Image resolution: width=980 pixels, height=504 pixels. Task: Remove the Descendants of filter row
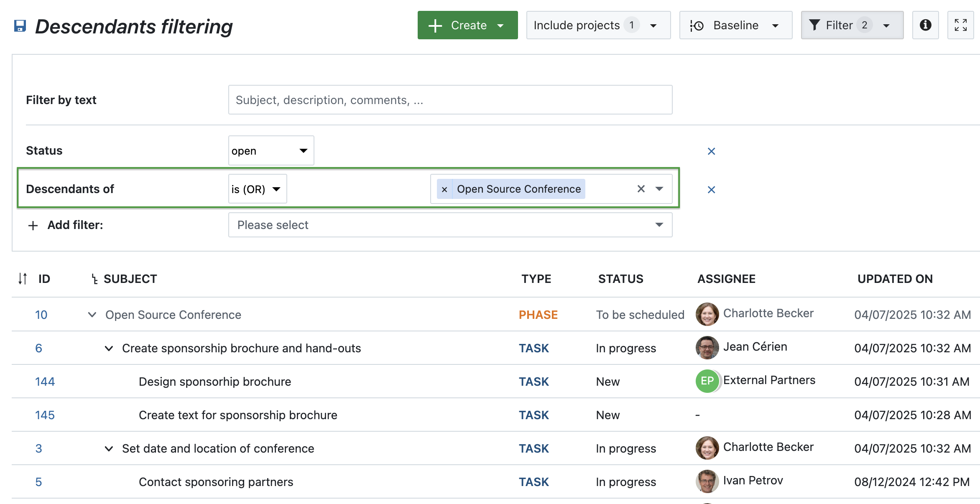[x=711, y=190]
